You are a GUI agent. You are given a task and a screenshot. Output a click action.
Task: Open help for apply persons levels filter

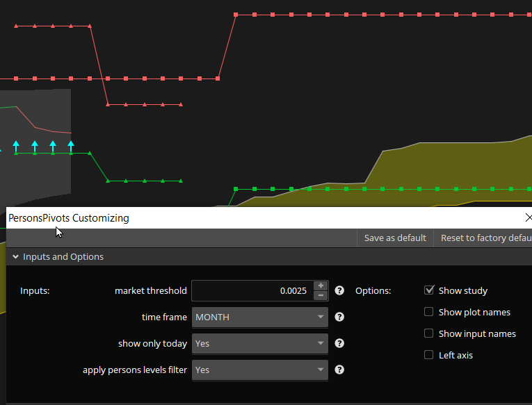pyautogui.click(x=339, y=370)
